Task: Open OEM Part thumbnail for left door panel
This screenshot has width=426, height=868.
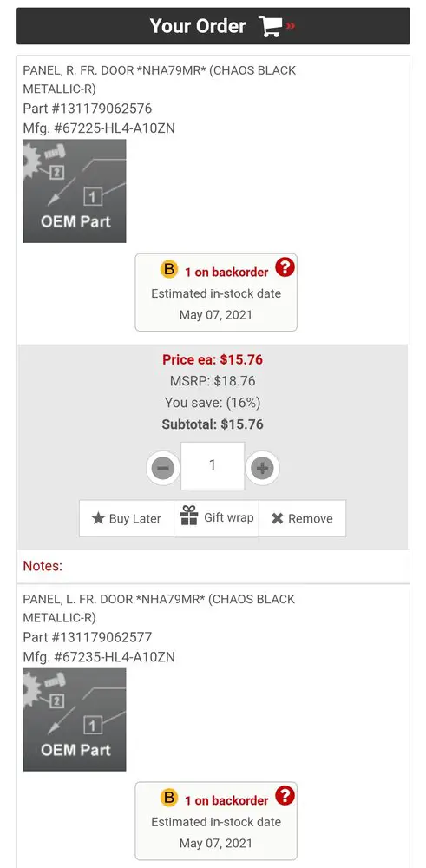Action: pyautogui.click(x=75, y=720)
